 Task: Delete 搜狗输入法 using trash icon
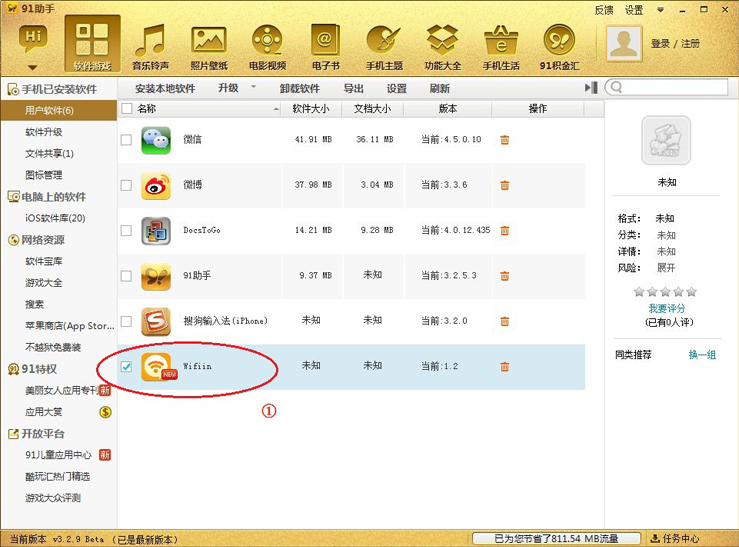point(504,321)
